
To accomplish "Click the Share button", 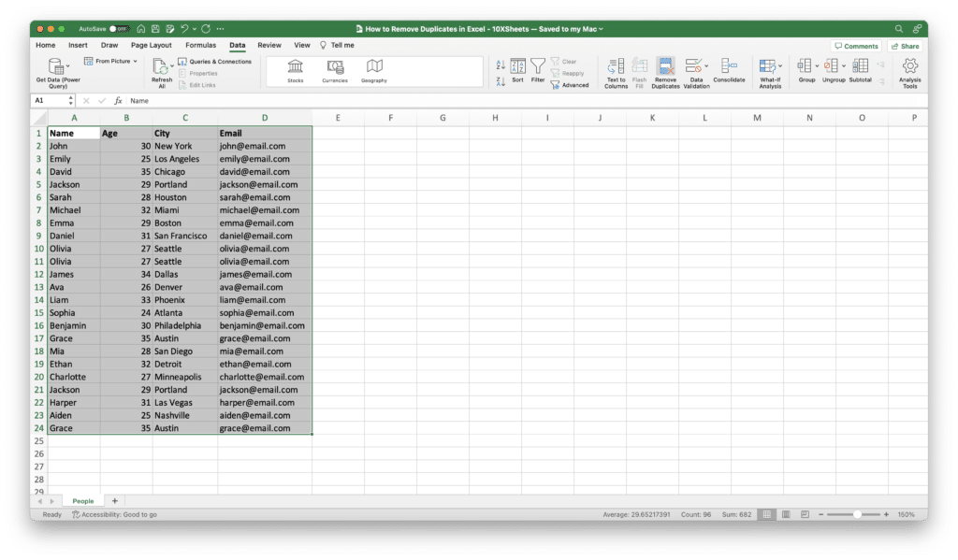I will 904,45.
